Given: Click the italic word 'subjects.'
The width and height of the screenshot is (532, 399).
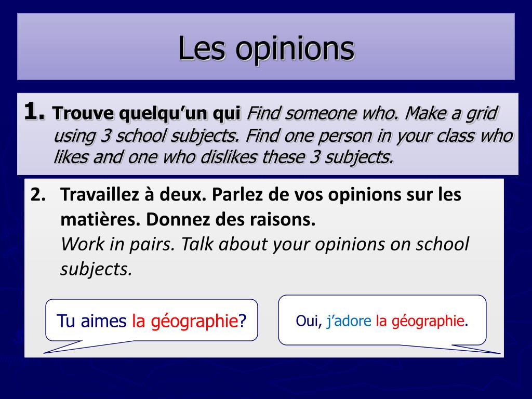Looking at the screenshot, I should pyautogui.click(x=96, y=269).
